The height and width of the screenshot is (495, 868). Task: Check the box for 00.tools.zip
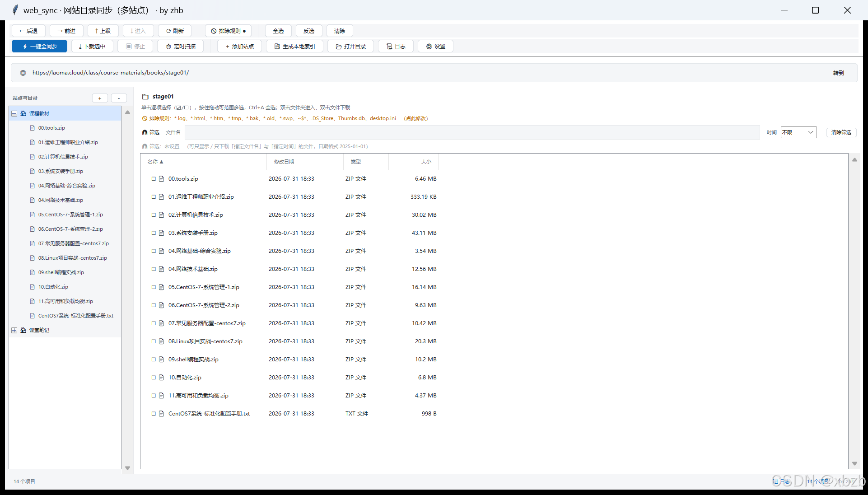(154, 179)
